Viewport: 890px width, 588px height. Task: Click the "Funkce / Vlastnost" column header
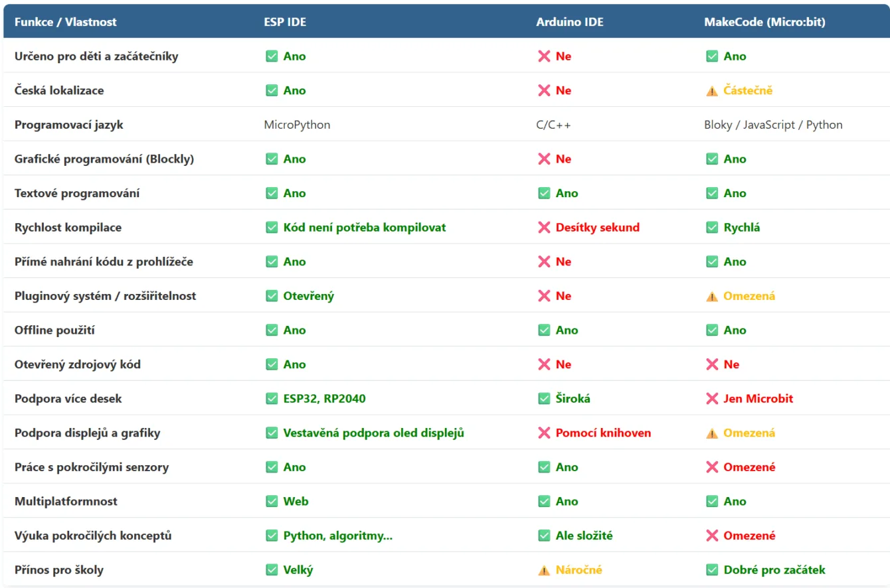point(65,22)
